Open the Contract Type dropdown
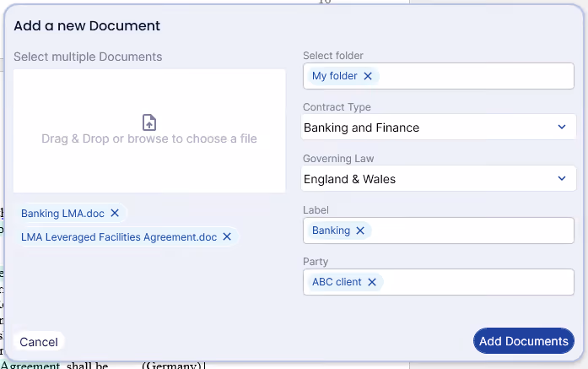This screenshot has width=588, height=369. (439, 128)
